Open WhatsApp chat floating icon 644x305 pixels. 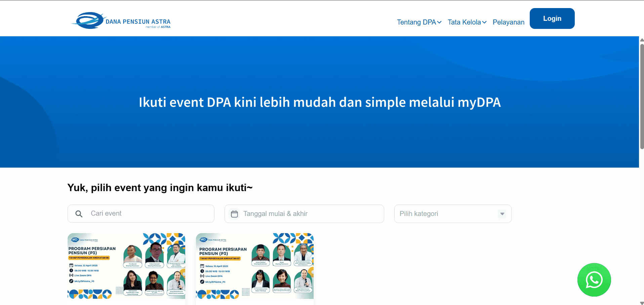coord(594,280)
